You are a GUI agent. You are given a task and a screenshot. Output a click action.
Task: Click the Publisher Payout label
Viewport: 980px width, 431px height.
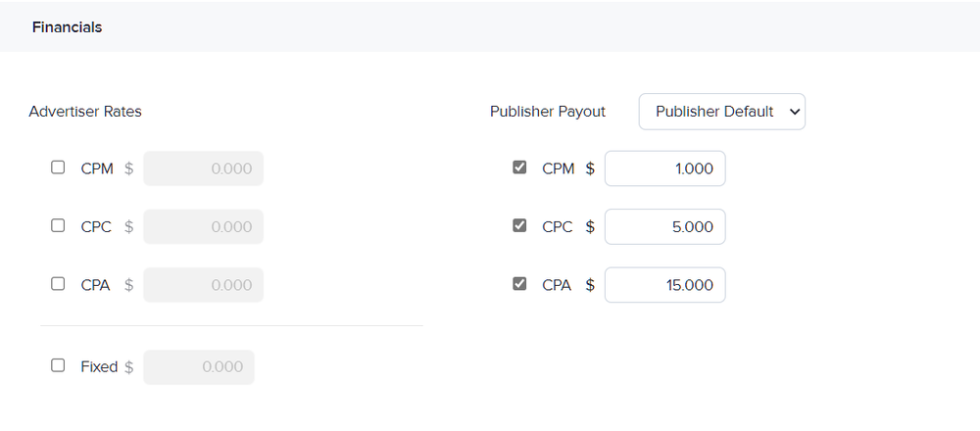tap(548, 112)
